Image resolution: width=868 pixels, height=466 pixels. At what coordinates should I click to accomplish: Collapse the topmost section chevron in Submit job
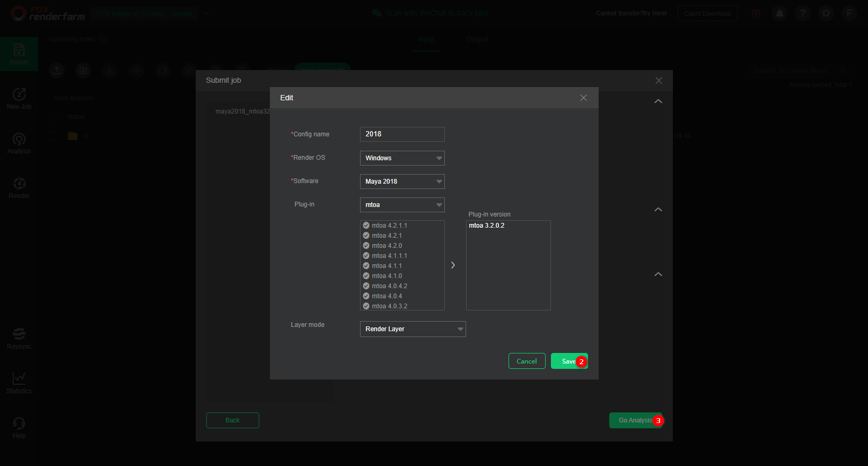click(x=658, y=101)
